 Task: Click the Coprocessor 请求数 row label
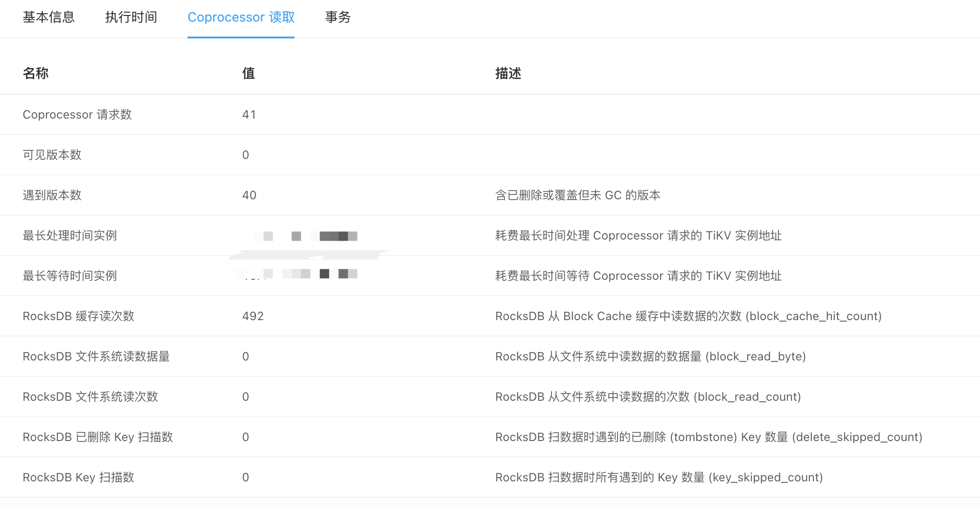point(77,114)
